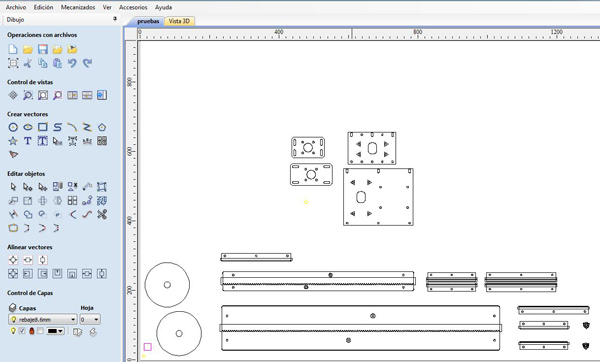Click the redo arrow icon

[x=87, y=63]
